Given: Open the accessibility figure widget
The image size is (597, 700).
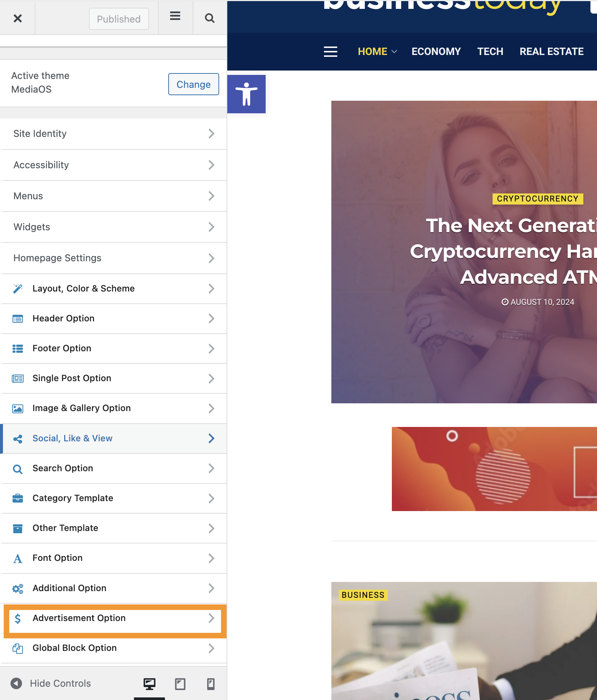Looking at the screenshot, I should click(x=246, y=94).
